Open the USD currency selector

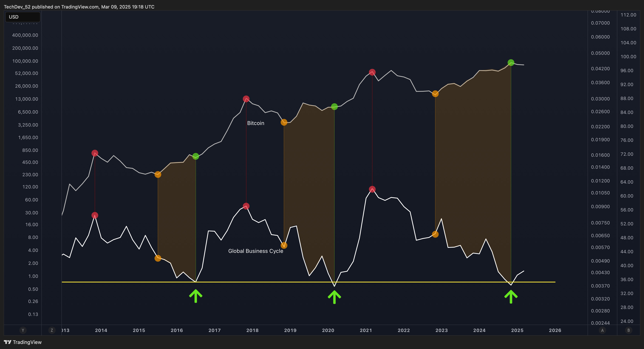tap(22, 17)
